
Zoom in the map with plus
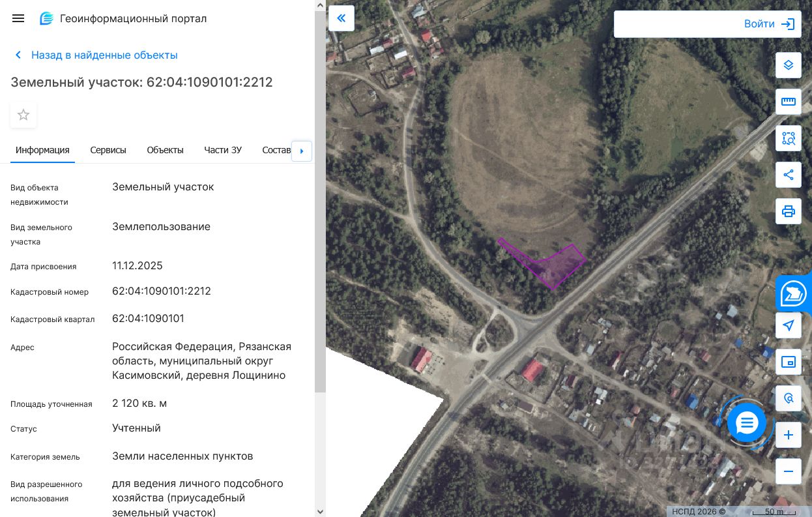coord(789,435)
